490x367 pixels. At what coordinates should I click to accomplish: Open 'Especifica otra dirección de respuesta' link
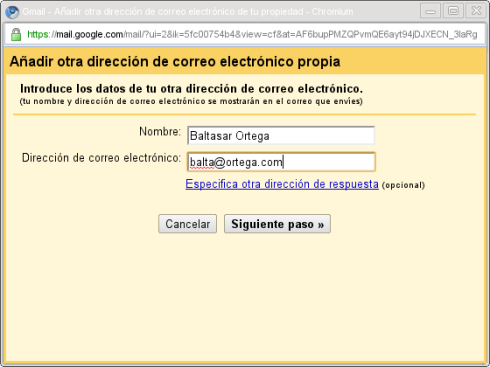[282, 184]
